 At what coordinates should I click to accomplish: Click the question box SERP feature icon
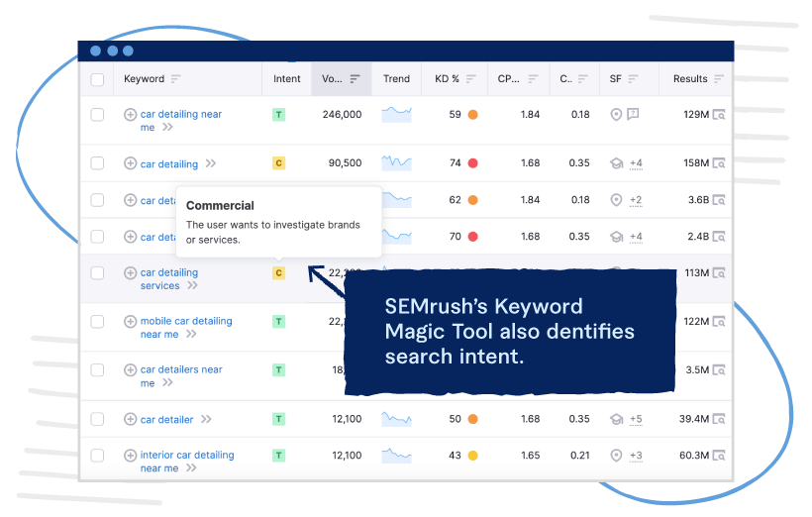point(633,114)
